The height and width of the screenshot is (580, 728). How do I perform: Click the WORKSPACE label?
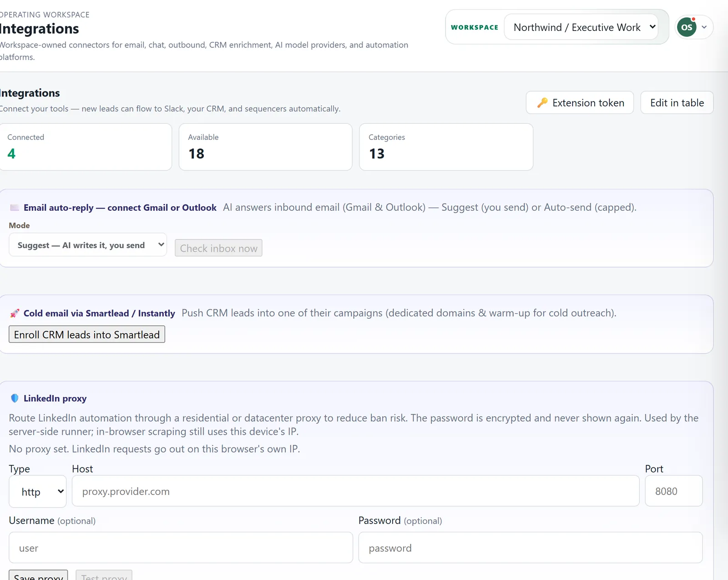tap(475, 27)
